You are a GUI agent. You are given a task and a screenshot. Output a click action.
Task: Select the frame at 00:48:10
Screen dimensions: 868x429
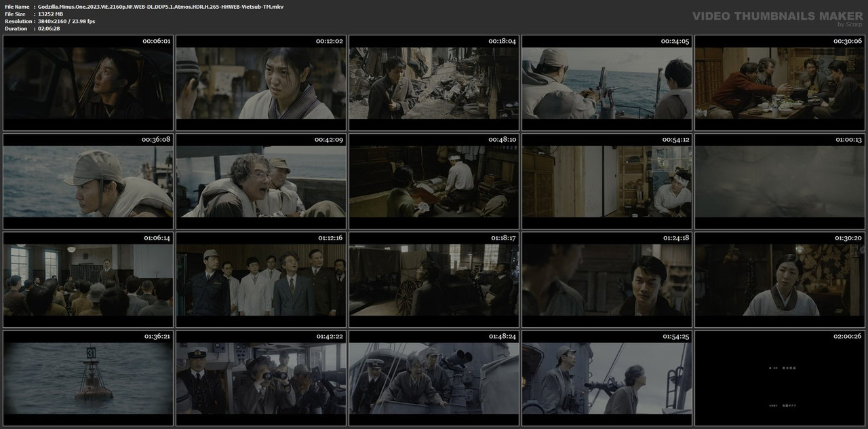point(433,181)
